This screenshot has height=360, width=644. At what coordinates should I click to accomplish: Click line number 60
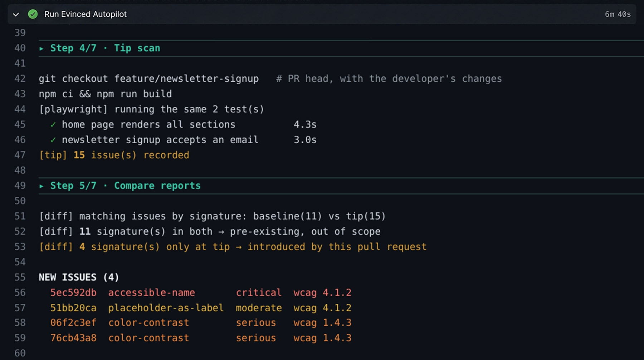tap(20, 353)
